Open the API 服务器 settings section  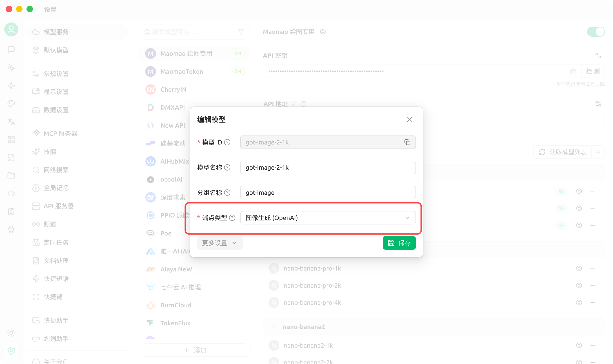click(77, 206)
